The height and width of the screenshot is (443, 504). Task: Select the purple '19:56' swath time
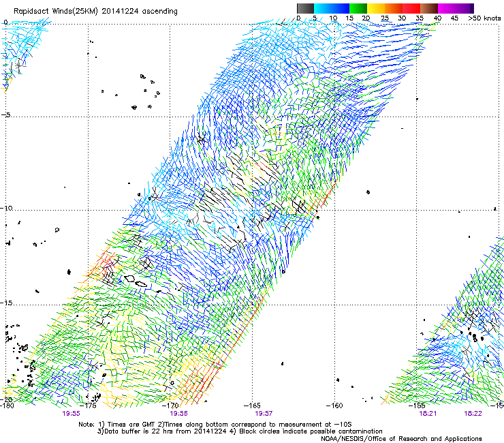click(178, 414)
